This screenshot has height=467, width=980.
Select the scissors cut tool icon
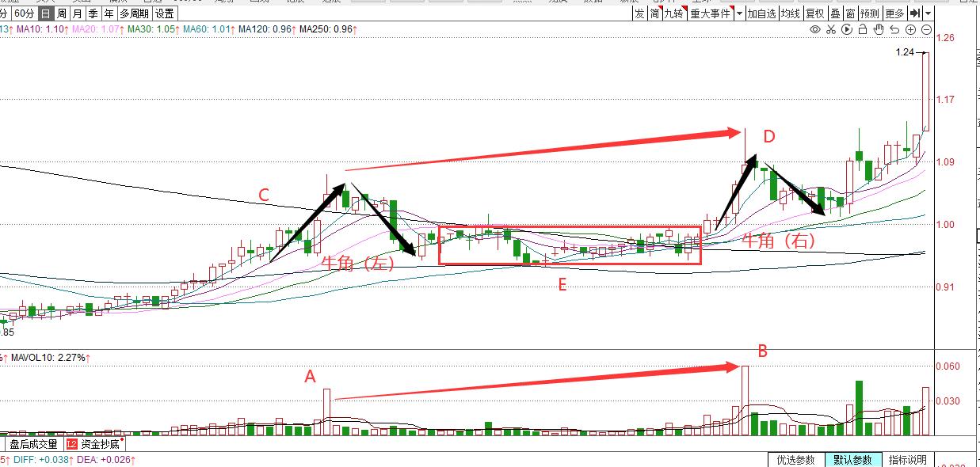pos(831,29)
